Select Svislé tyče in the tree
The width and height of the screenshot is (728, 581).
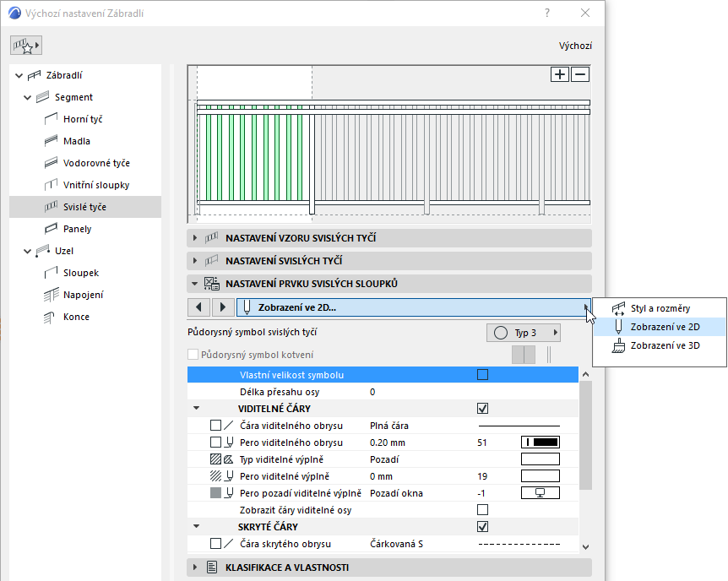(85, 207)
